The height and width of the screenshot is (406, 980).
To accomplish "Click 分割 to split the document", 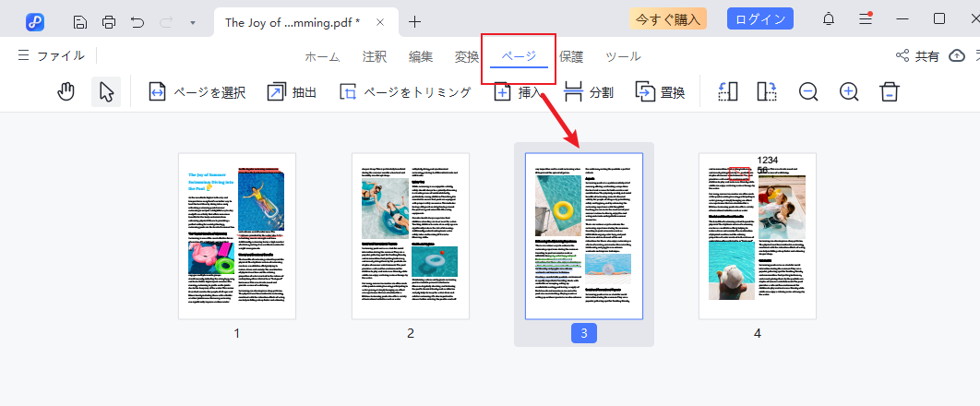I will tap(588, 92).
